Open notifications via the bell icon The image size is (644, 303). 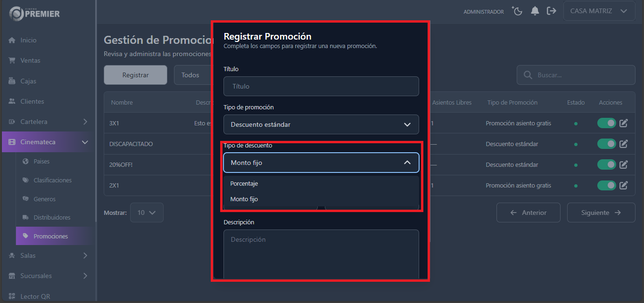click(x=535, y=10)
